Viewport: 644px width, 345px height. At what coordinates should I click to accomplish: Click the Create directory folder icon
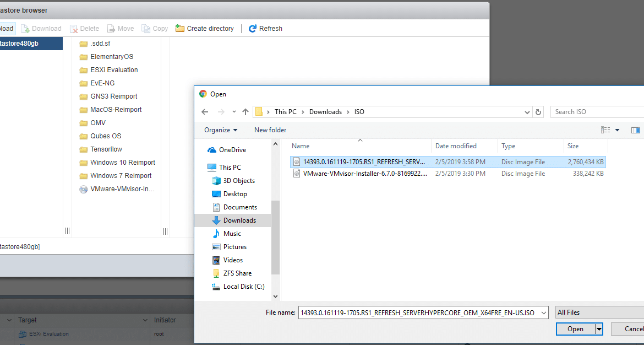tap(179, 28)
